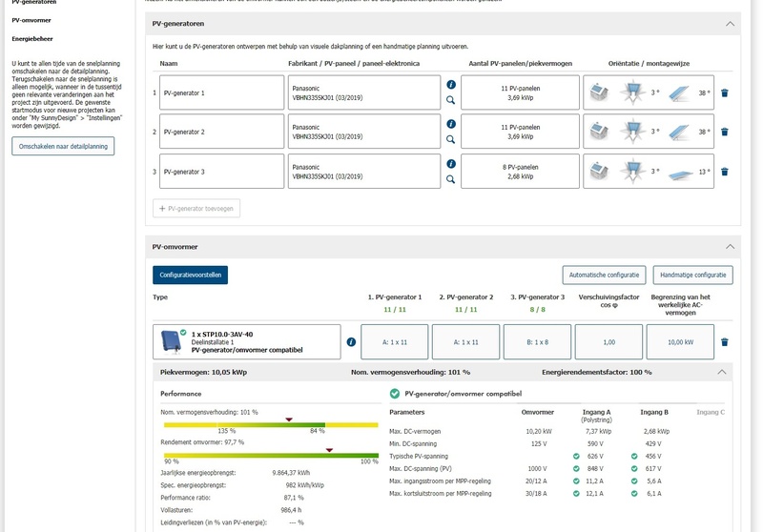Search panel for PV-generator 1
This screenshot has width=763, height=532.
[450, 100]
